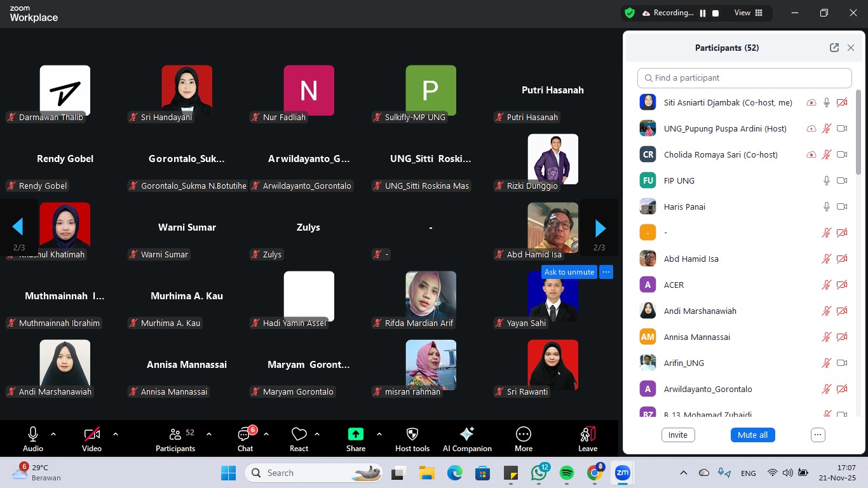Open more options beside Mute all
The height and width of the screenshot is (488, 868).
coord(818,435)
